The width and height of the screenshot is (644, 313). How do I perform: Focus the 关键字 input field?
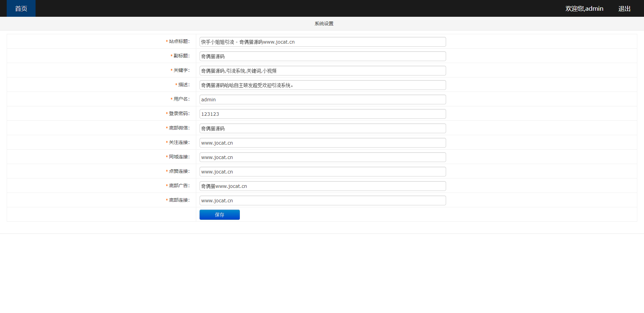323,71
